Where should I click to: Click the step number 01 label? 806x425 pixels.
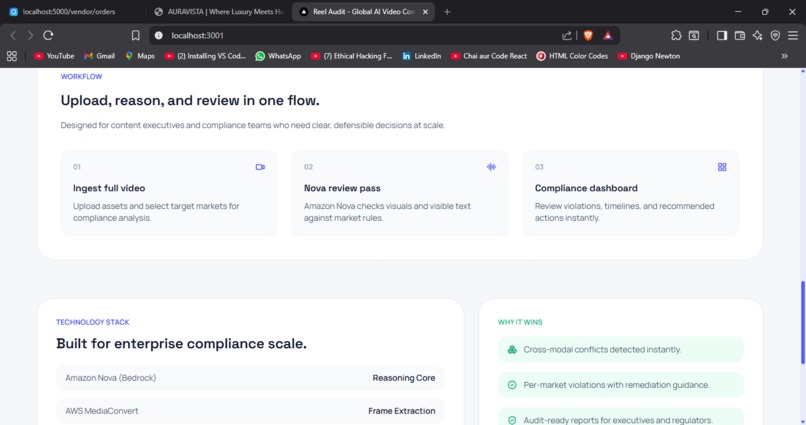(x=77, y=167)
